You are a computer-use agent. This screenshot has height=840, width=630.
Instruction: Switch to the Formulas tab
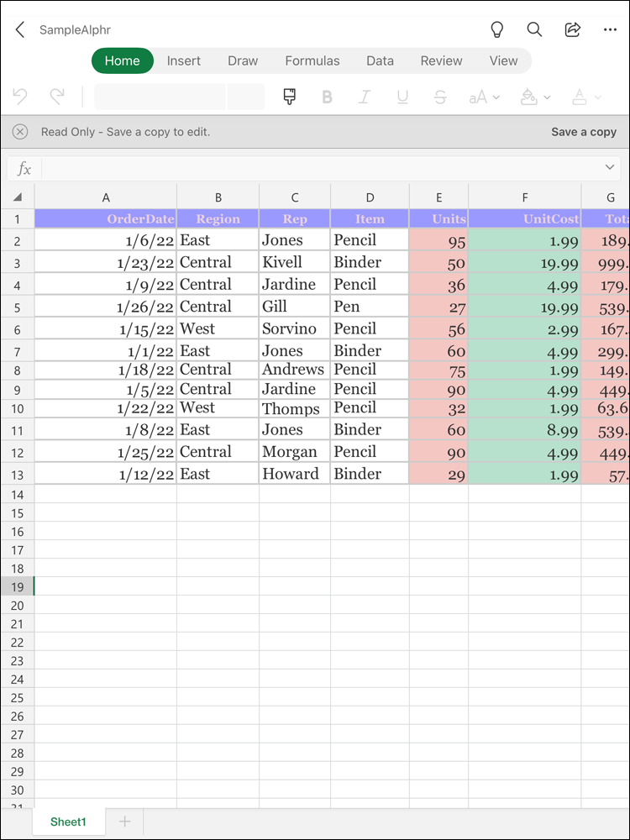(x=312, y=60)
